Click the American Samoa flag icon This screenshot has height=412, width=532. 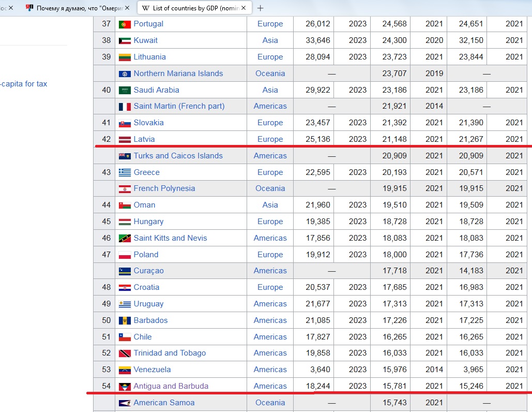click(x=125, y=403)
